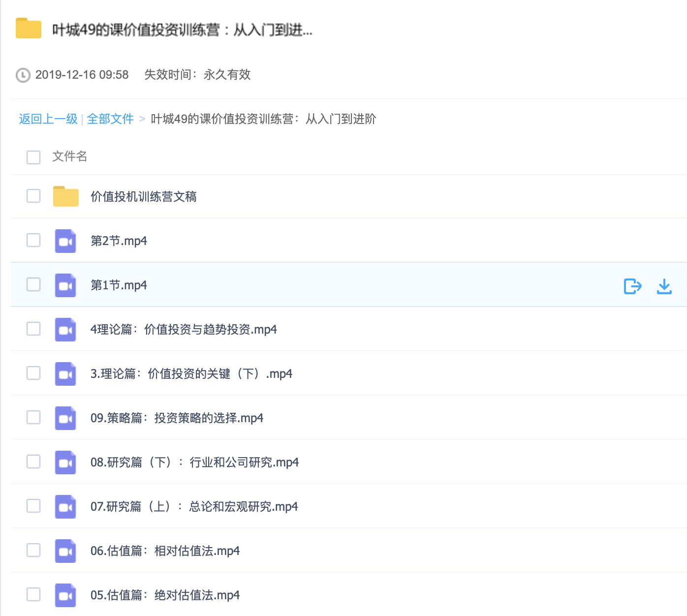Open file 3.理论篇：价值投资的关键（下）.mp4
687x616 pixels.
[191, 374]
